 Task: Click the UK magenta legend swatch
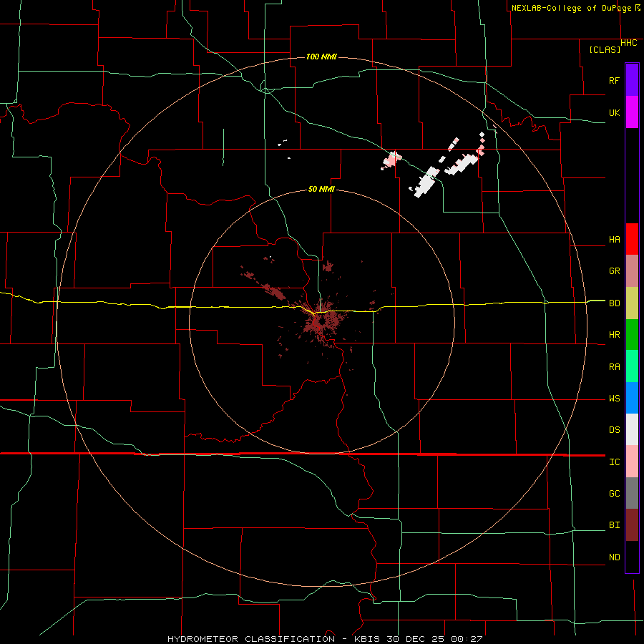[632, 112]
